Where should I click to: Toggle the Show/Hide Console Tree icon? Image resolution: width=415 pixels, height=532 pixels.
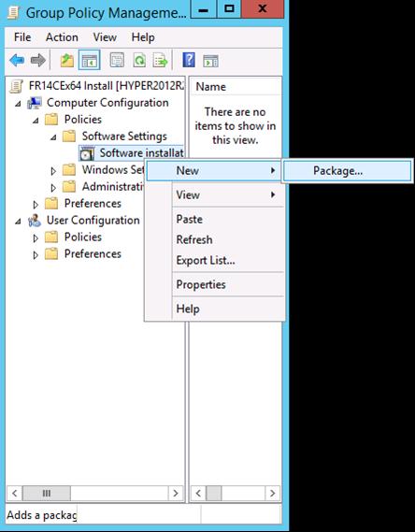click(x=89, y=60)
